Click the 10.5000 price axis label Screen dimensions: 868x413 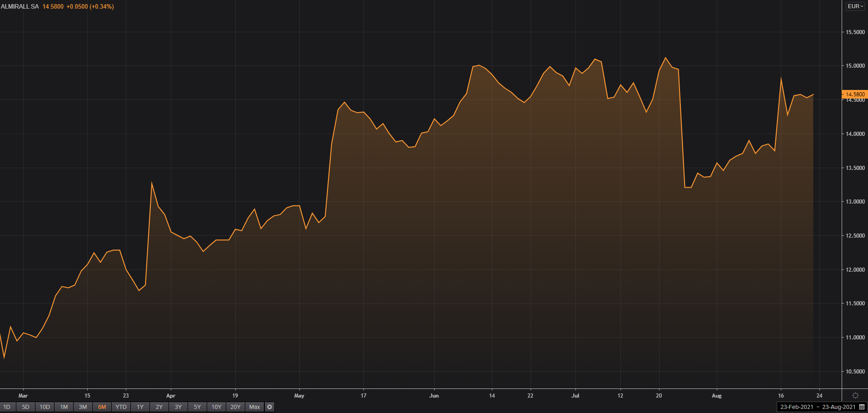[x=855, y=372]
